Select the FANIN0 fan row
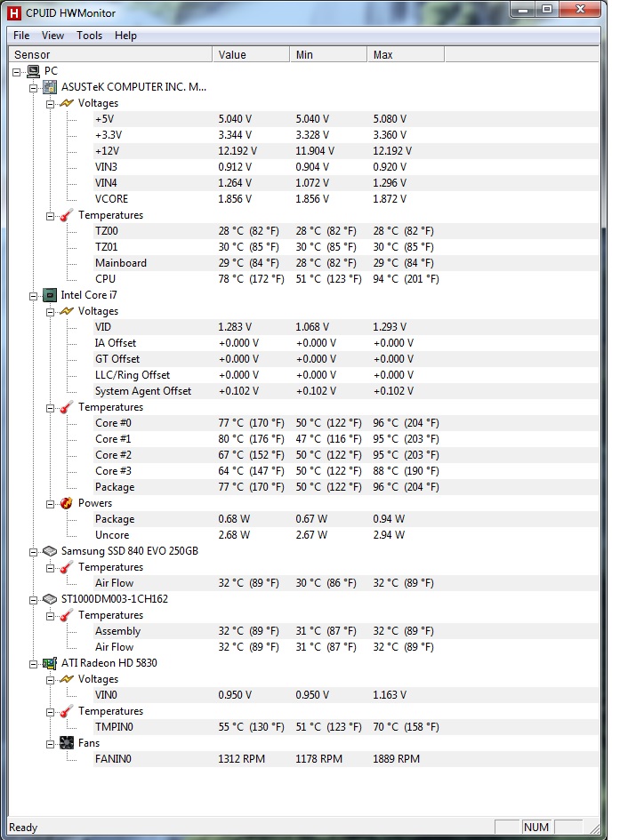Screen dimensions: 628x840 [x=346, y=759]
